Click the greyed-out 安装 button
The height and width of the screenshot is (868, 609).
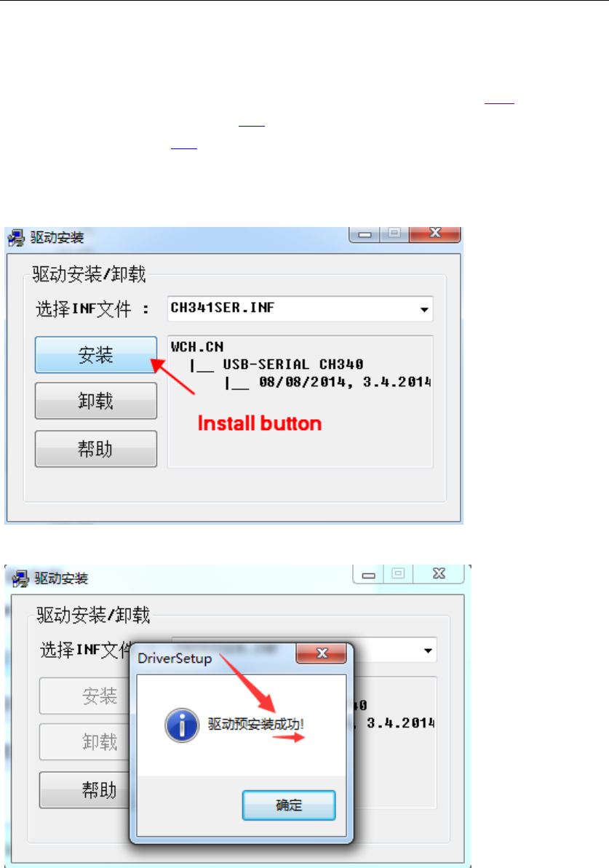point(84,696)
